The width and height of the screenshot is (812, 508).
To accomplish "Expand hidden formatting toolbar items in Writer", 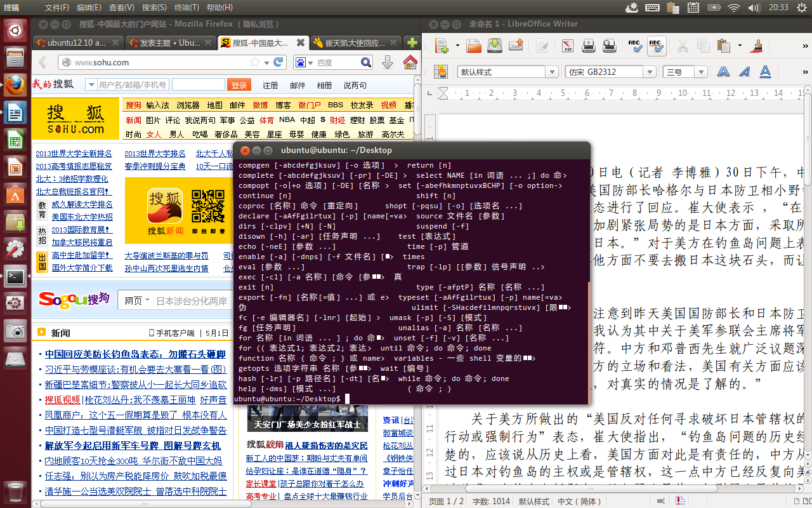I will pos(807,72).
